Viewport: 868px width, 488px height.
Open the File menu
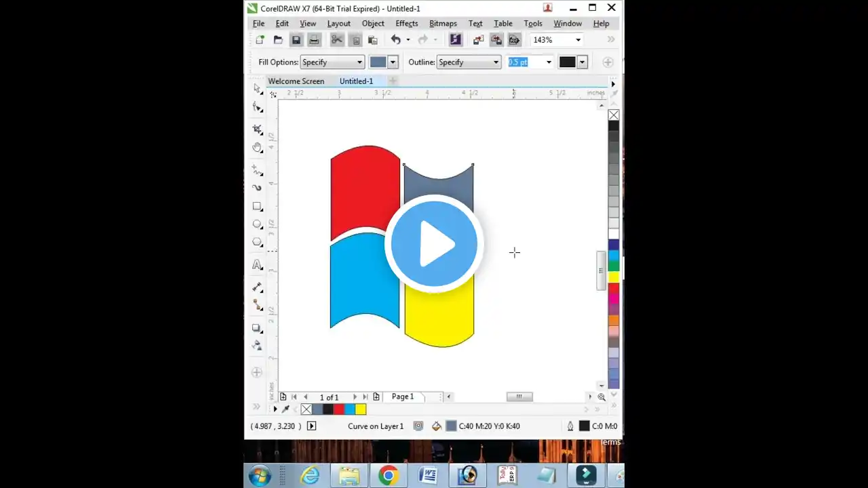[x=258, y=23]
